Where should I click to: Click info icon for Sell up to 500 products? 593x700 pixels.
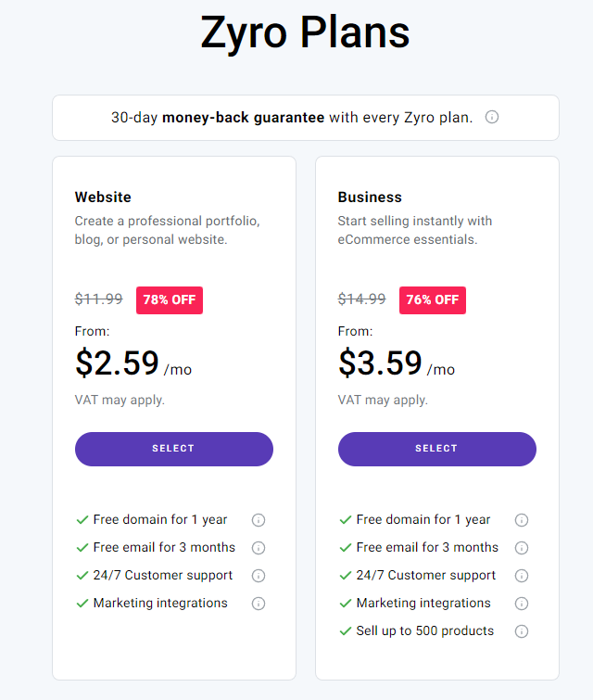522,631
